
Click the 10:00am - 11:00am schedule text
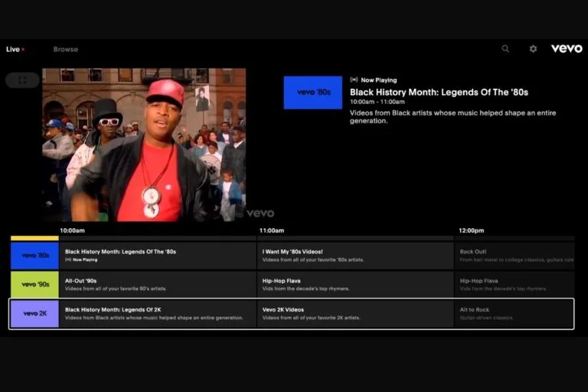[x=377, y=102]
